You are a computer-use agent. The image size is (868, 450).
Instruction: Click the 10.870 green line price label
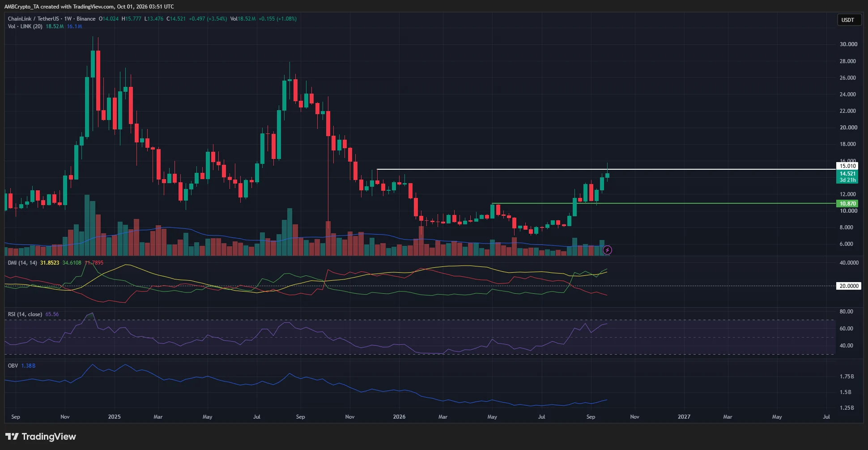(848, 203)
